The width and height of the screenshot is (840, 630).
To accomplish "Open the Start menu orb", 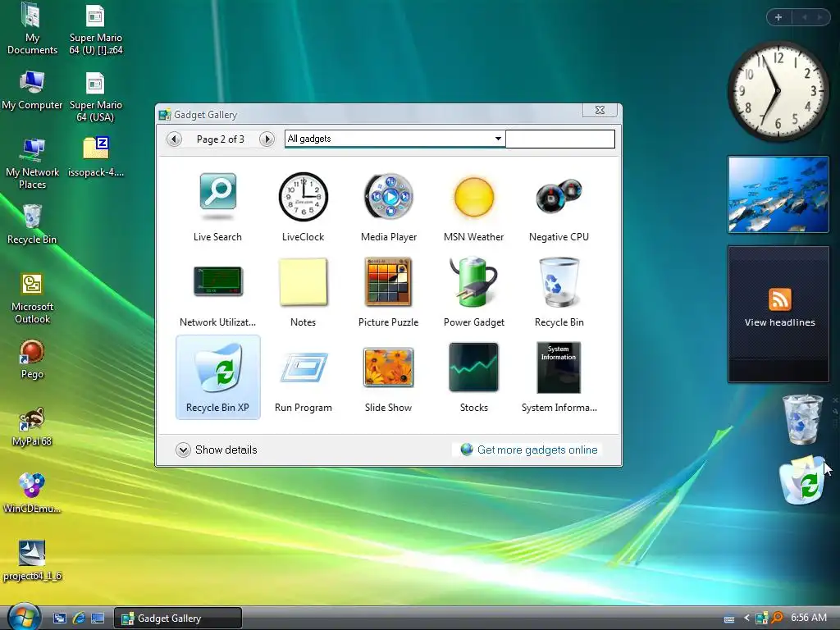I will tap(24, 617).
